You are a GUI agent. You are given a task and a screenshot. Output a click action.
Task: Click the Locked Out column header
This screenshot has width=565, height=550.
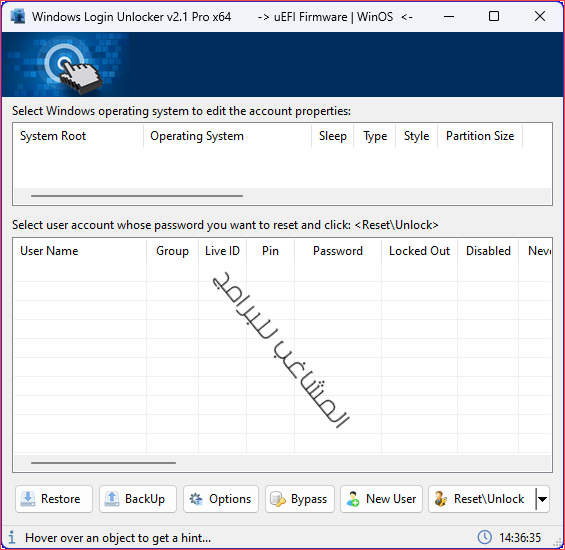pyautogui.click(x=419, y=251)
